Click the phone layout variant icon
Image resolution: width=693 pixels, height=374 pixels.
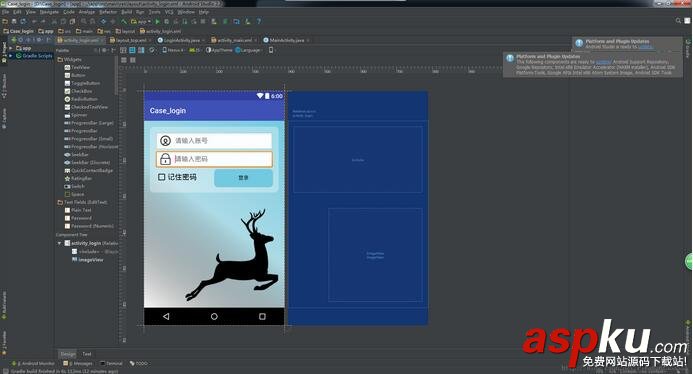point(271,50)
